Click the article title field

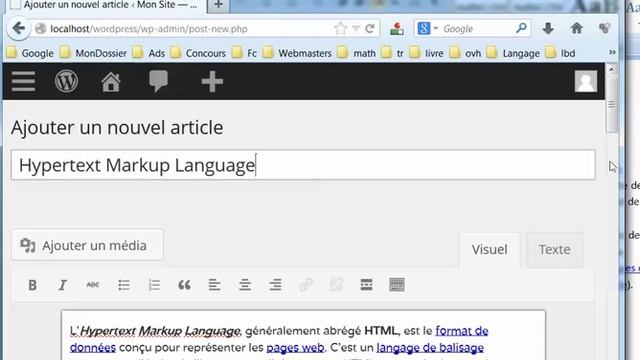click(303, 165)
